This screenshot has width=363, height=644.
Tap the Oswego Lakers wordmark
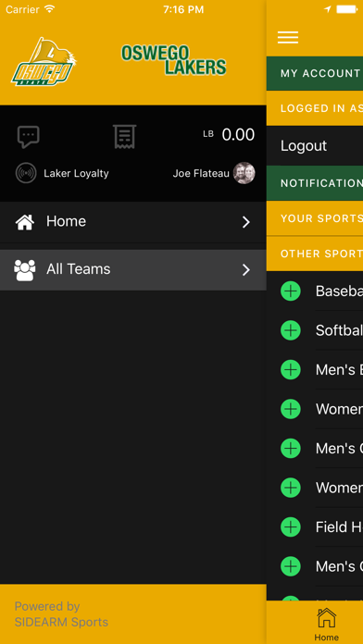(x=173, y=60)
